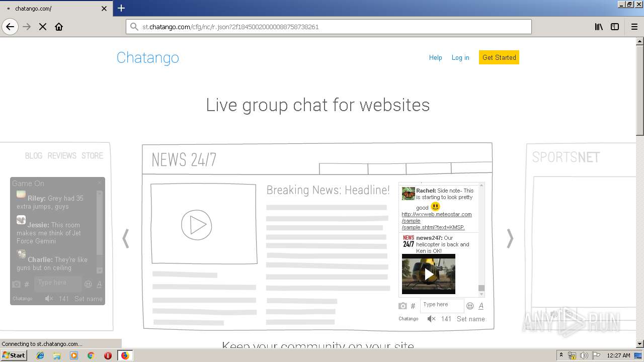Screen dimensions: 644x362
Task: Click the system tray volume icon
Action: tap(584, 355)
